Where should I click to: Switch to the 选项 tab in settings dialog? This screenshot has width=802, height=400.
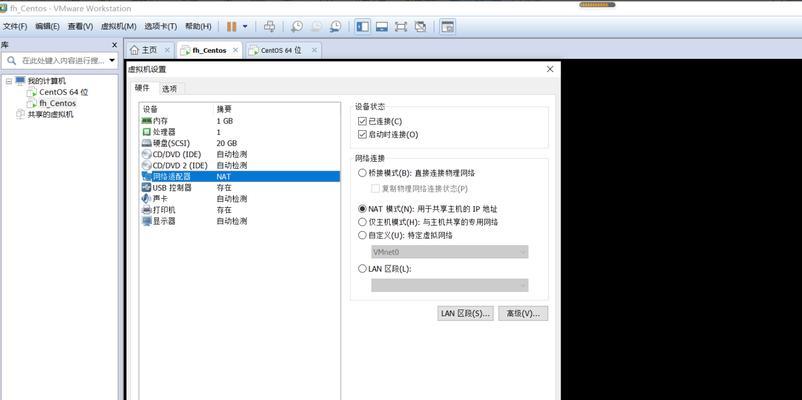pyautogui.click(x=169, y=88)
